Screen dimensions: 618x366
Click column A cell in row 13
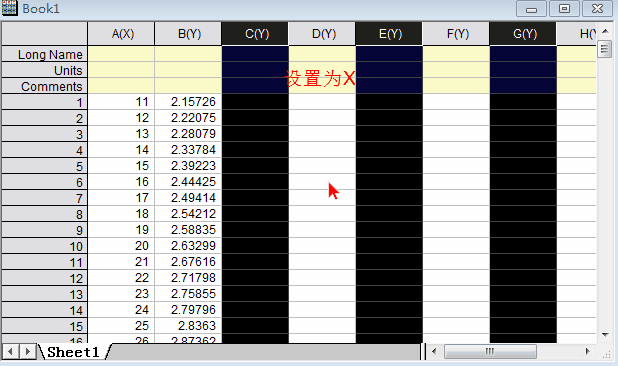click(x=121, y=294)
